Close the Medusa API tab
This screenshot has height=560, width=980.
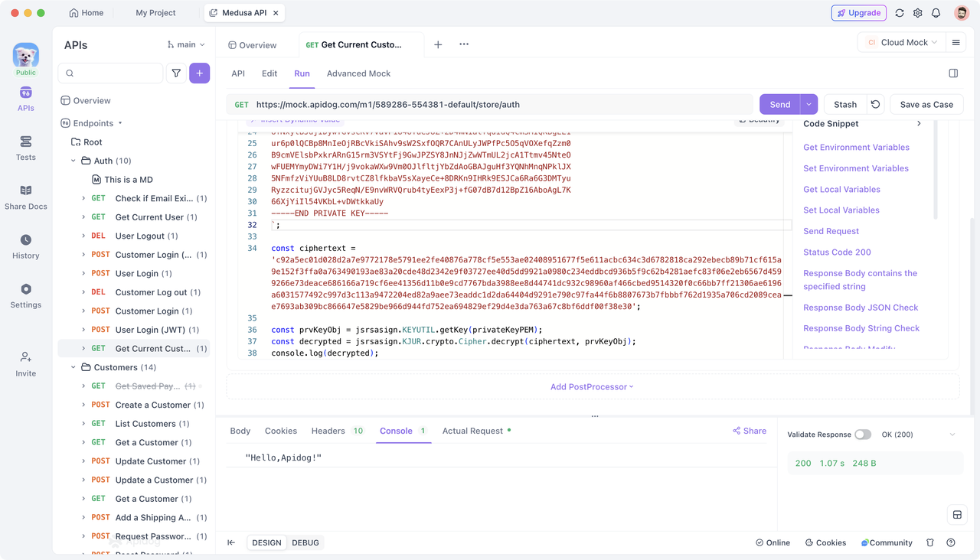276,13
